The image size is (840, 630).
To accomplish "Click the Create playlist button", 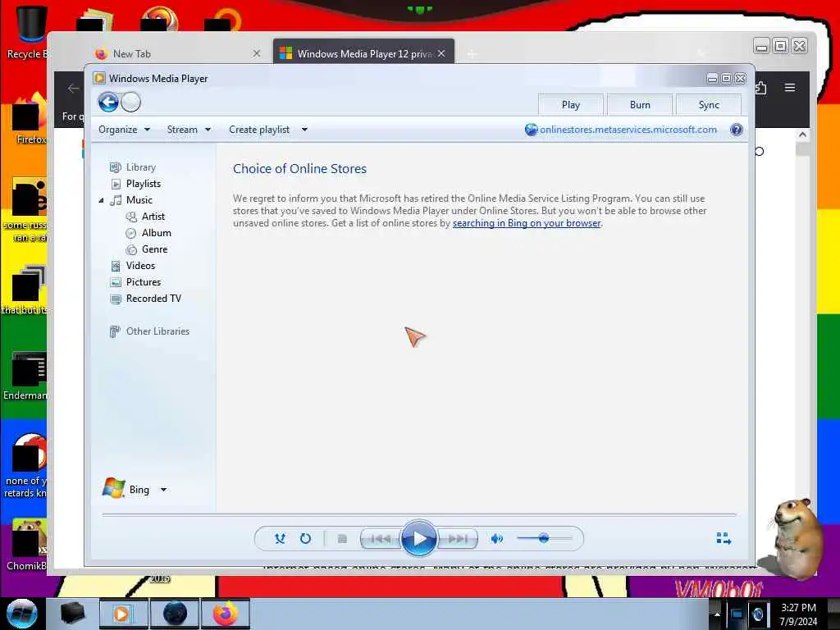I will [259, 130].
